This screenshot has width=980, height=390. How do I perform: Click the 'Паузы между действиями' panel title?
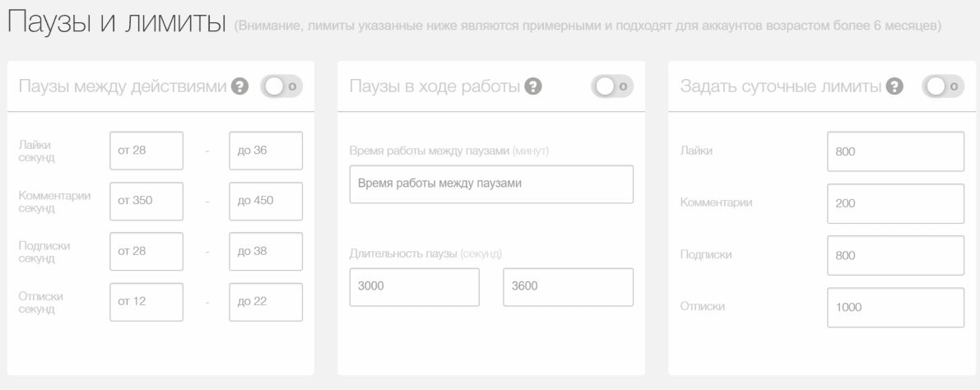pyautogui.click(x=123, y=86)
